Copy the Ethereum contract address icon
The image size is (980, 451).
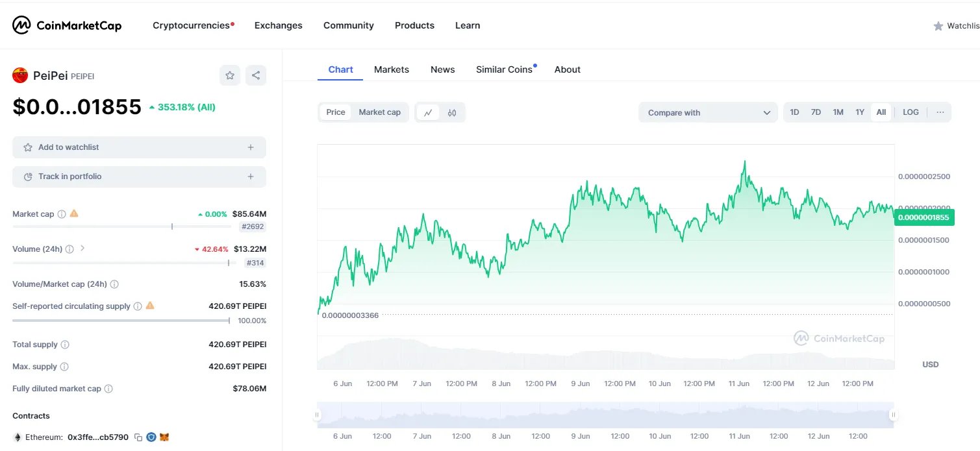138,437
